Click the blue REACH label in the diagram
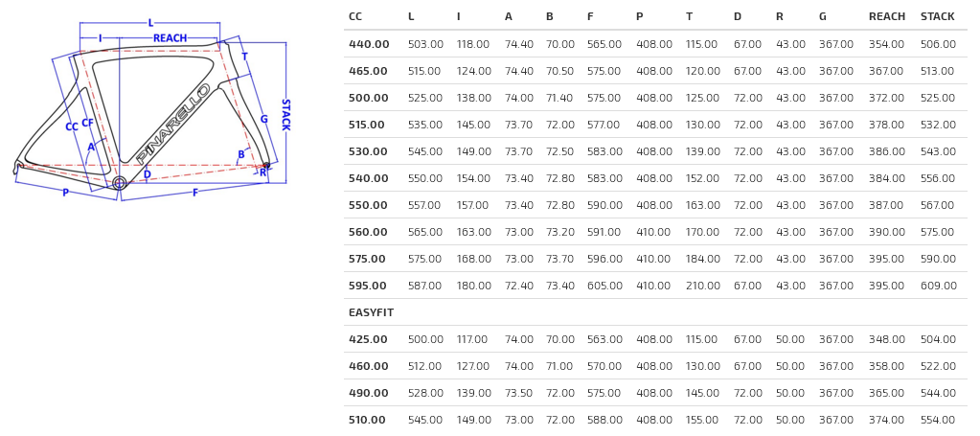This screenshot has height=436, width=980. tap(170, 38)
